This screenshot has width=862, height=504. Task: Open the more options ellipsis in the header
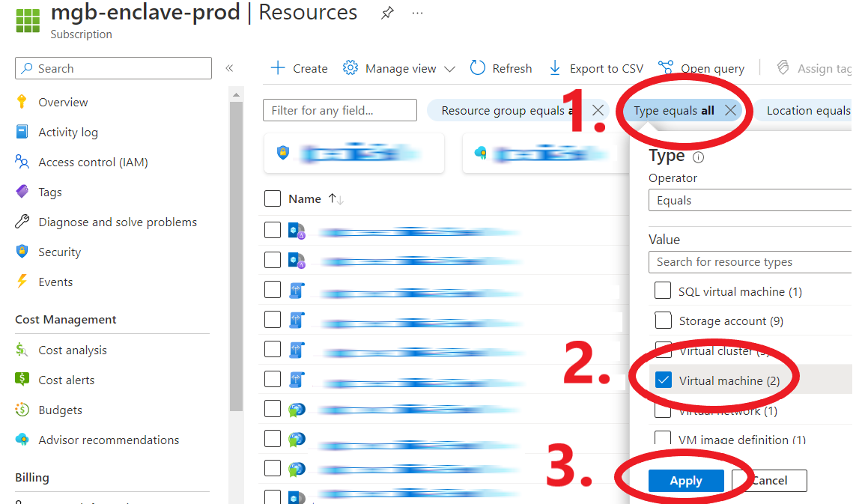418,13
